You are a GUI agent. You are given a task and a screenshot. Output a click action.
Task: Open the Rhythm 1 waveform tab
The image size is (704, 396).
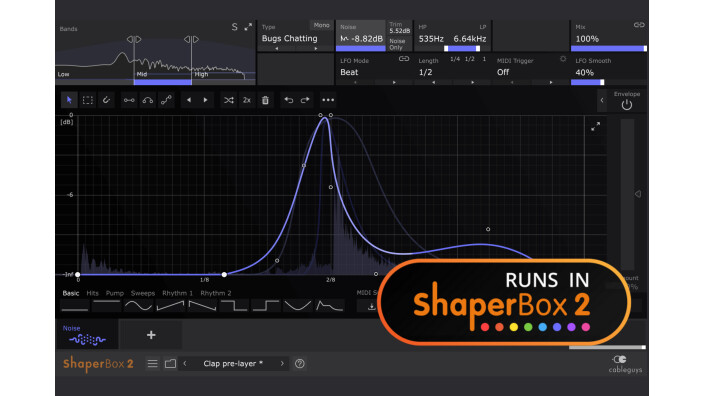pos(177,293)
